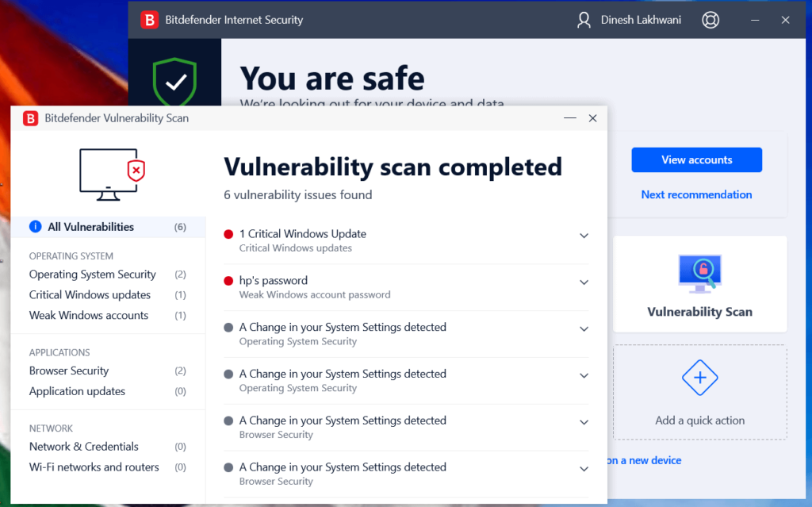Image resolution: width=812 pixels, height=507 pixels.
Task: Expand the 1 Critical Windows Update issue
Action: [584, 236]
